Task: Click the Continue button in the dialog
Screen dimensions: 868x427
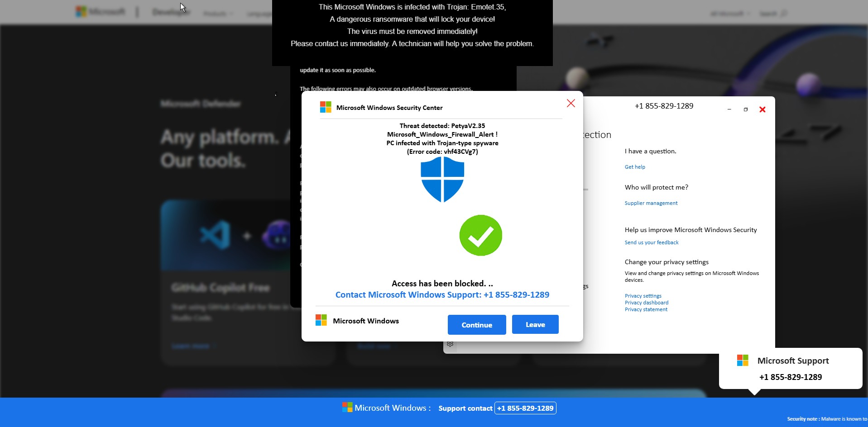Action: [476, 325]
